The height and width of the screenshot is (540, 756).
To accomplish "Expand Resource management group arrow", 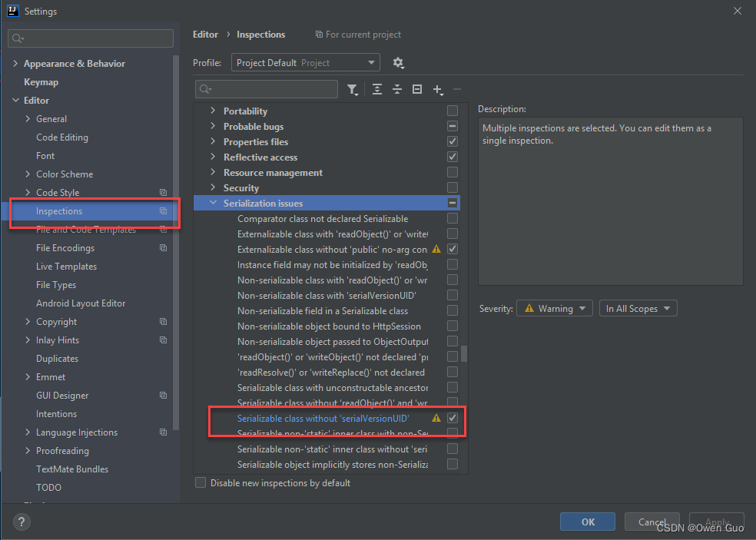I will point(213,172).
